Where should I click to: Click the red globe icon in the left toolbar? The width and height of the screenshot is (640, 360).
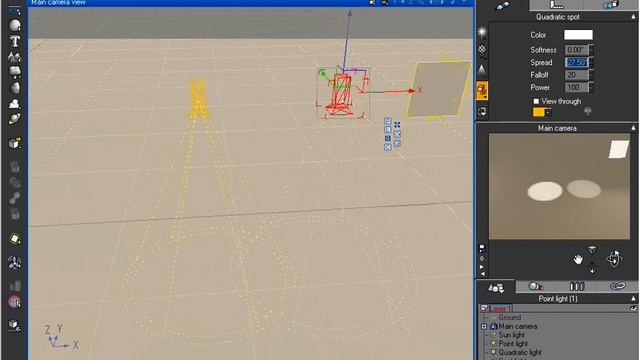coord(15,302)
